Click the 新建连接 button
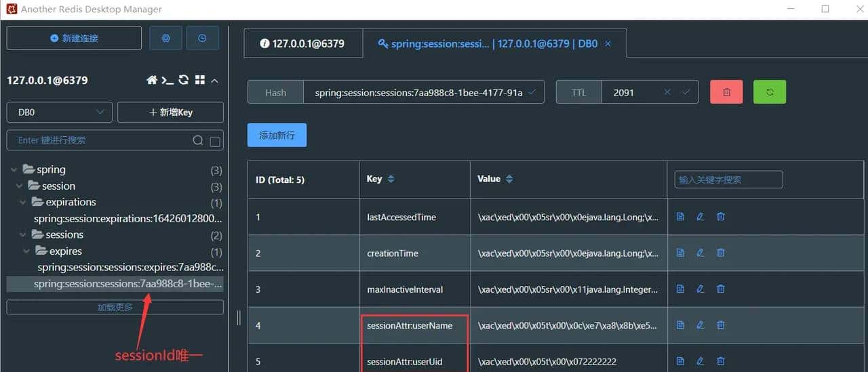The height and width of the screenshot is (372, 868). click(x=74, y=39)
